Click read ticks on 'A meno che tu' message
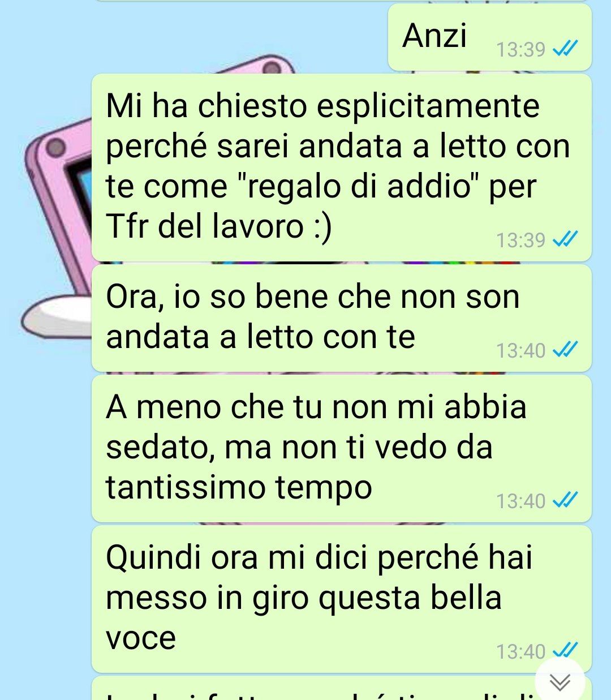611x700 pixels. click(x=565, y=501)
